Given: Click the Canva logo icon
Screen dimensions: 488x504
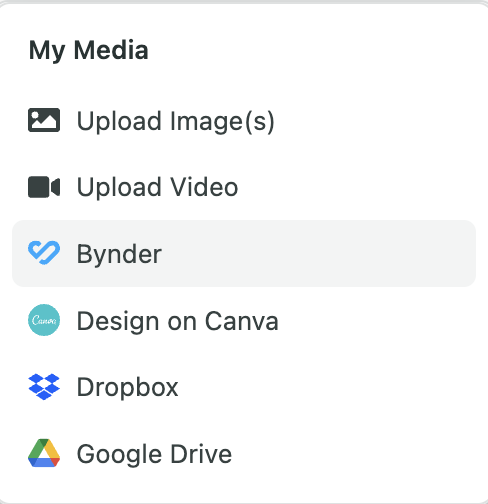Looking at the screenshot, I should coord(44,320).
